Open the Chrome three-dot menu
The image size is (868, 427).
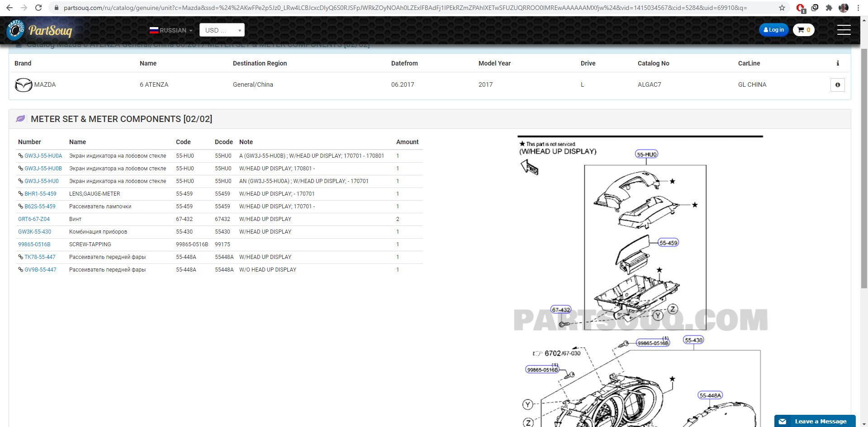[x=858, y=8]
